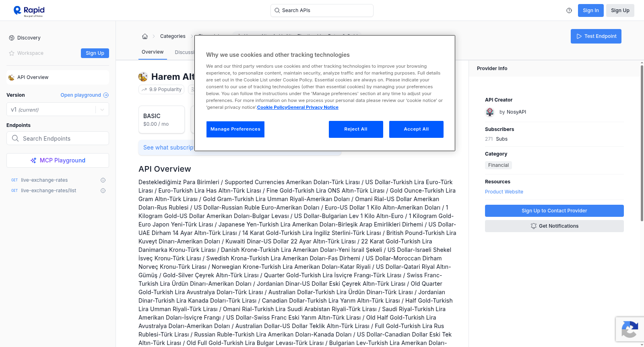The width and height of the screenshot is (644, 347).
Task: Click the Test Endpoint button
Action: (x=596, y=36)
